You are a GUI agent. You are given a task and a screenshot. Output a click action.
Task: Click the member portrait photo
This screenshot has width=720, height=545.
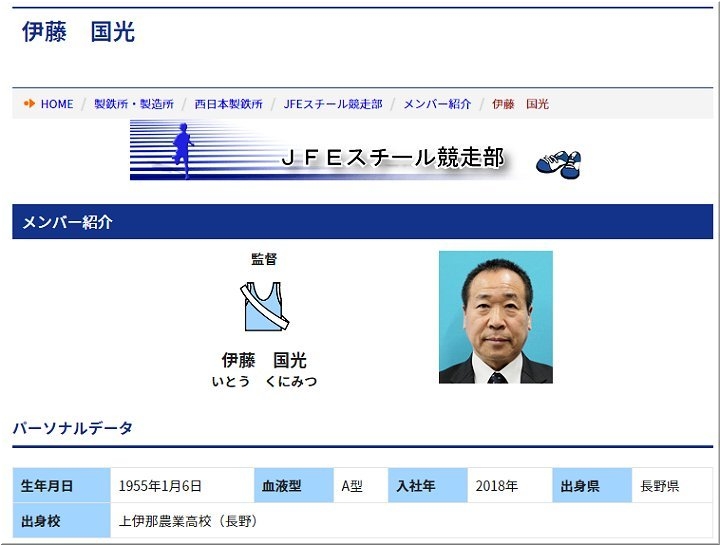(495, 317)
